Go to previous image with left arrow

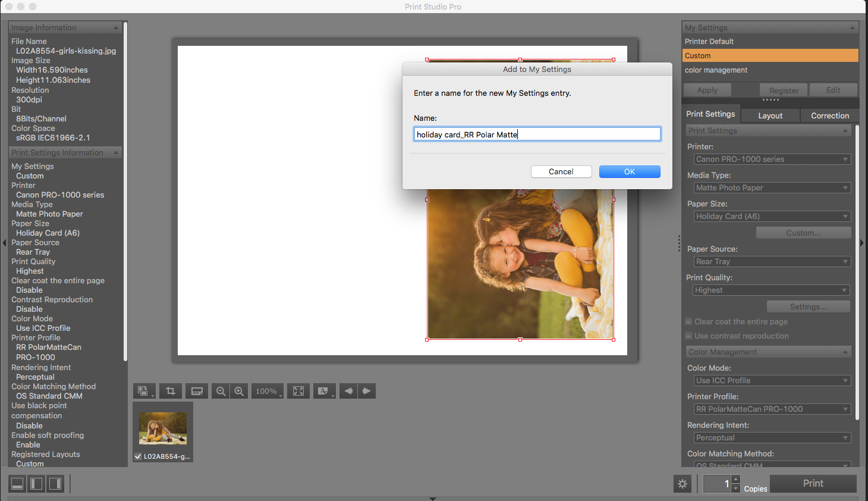(x=348, y=391)
